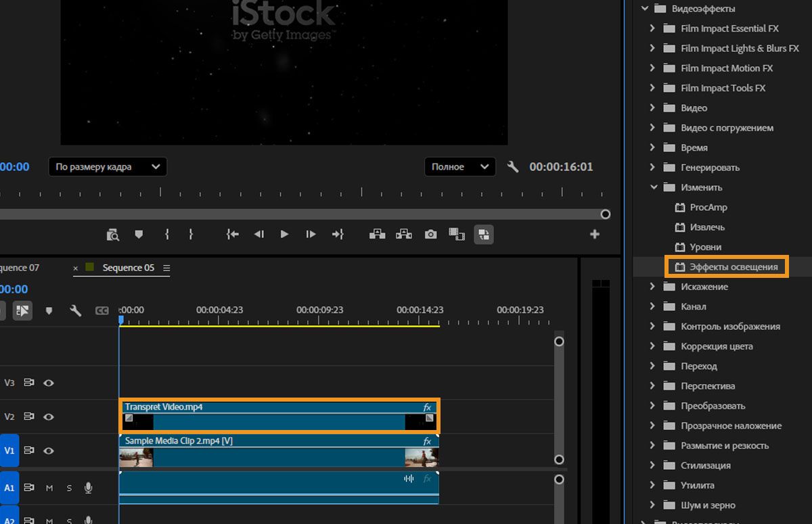
Task: Click the plus Button Editor icon
Action: click(594, 235)
